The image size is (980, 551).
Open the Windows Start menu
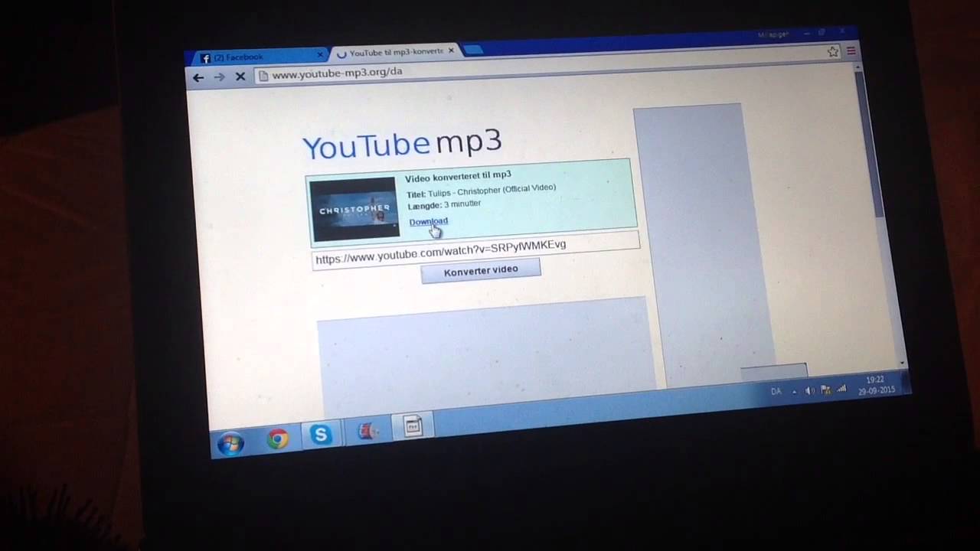[x=230, y=443]
